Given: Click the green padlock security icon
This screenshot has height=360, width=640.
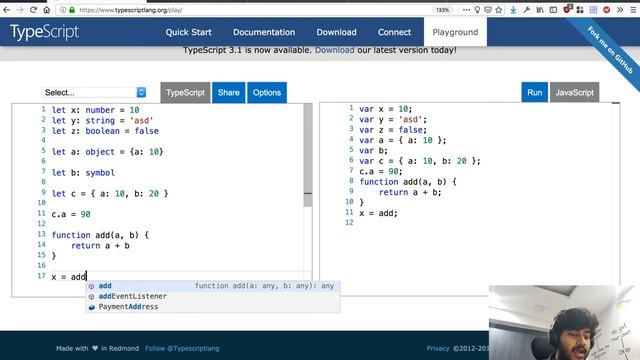Looking at the screenshot, I should (x=72, y=10).
